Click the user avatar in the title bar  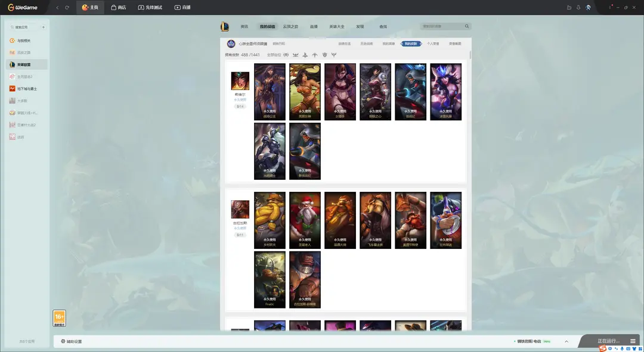pos(588,7)
